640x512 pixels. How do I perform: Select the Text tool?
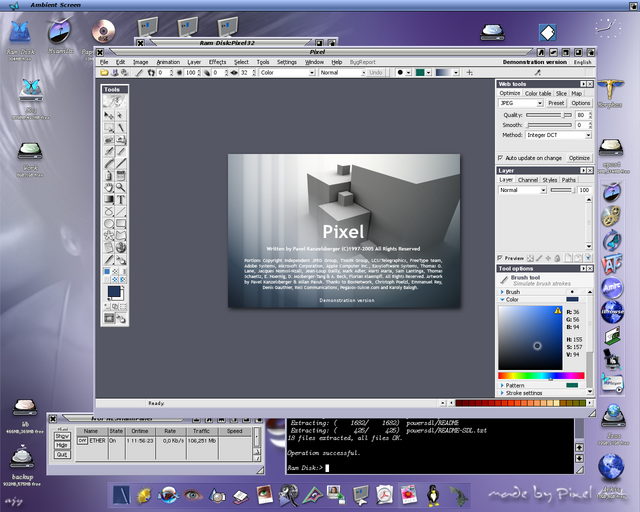click(x=120, y=200)
